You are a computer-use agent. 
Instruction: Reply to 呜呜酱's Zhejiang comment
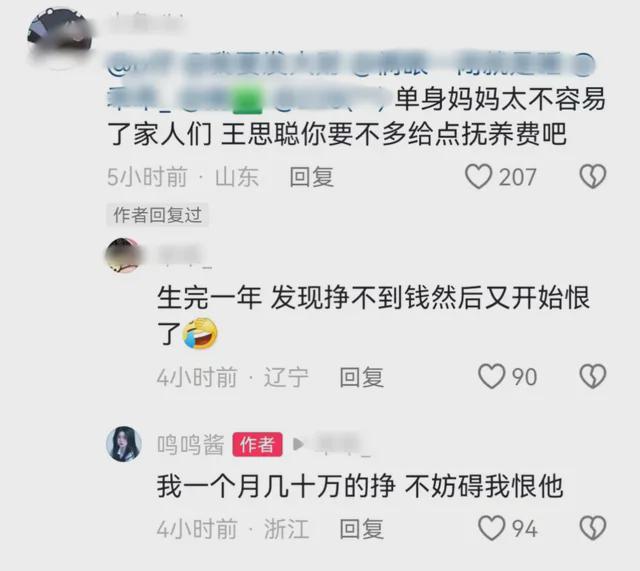click(x=361, y=529)
